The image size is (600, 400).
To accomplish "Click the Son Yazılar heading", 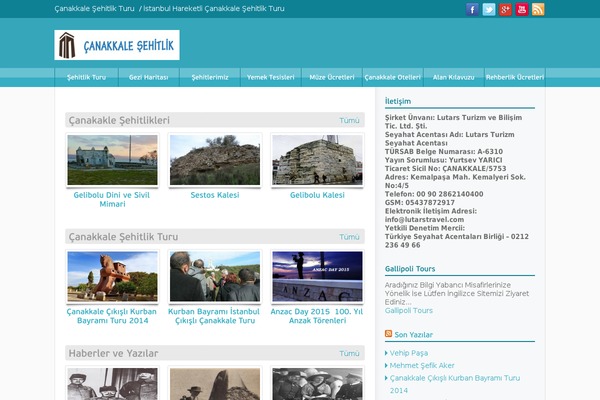I will click(x=413, y=335).
